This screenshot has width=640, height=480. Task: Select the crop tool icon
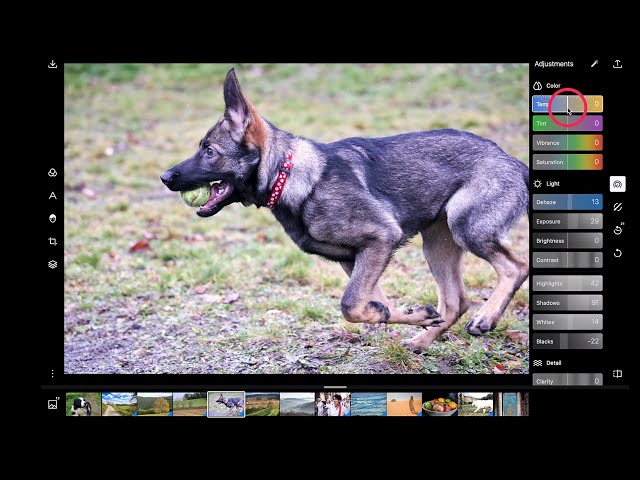tap(53, 241)
